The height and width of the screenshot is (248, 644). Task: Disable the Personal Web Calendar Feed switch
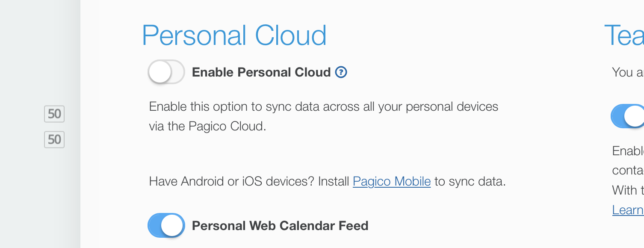(x=166, y=225)
